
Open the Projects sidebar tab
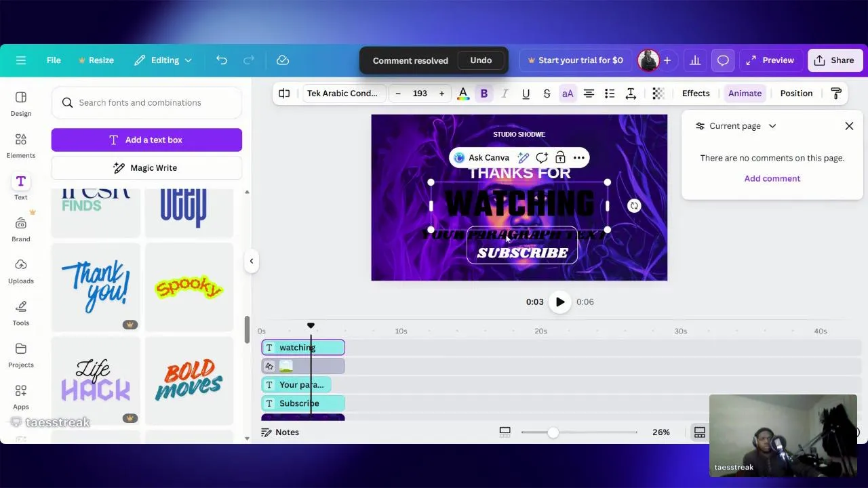click(21, 356)
